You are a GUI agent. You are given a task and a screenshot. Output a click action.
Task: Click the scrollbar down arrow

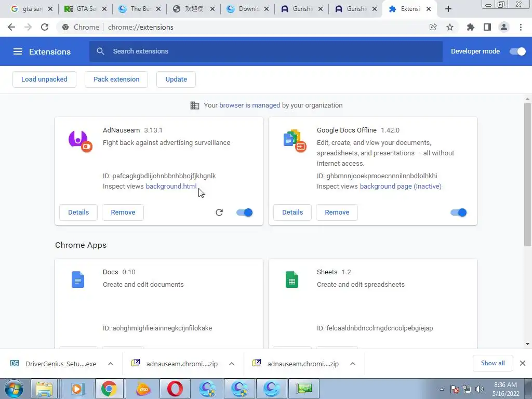(527, 344)
